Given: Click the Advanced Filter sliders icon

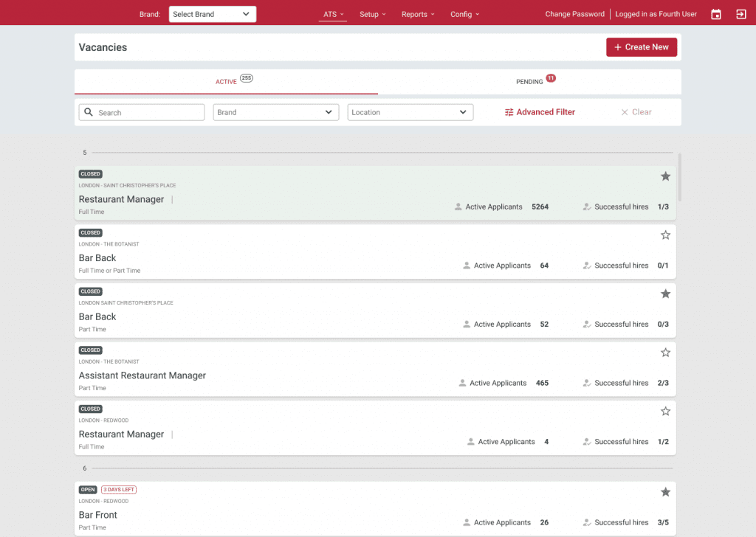Looking at the screenshot, I should [509, 112].
